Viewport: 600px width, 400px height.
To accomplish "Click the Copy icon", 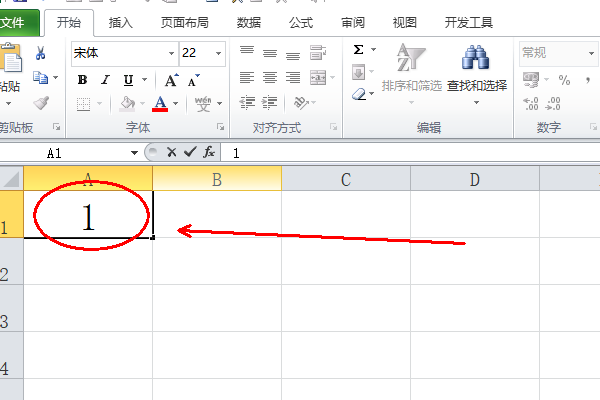I will coord(41,78).
